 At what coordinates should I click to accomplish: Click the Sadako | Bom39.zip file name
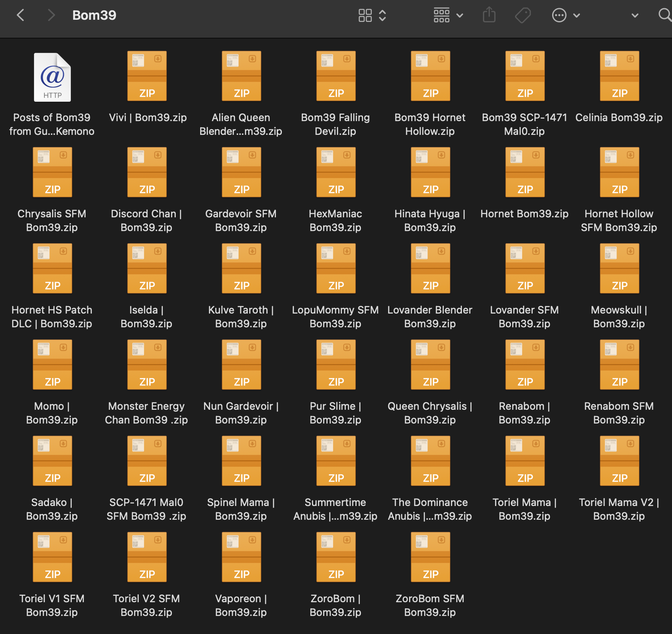[x=52, y=509]
